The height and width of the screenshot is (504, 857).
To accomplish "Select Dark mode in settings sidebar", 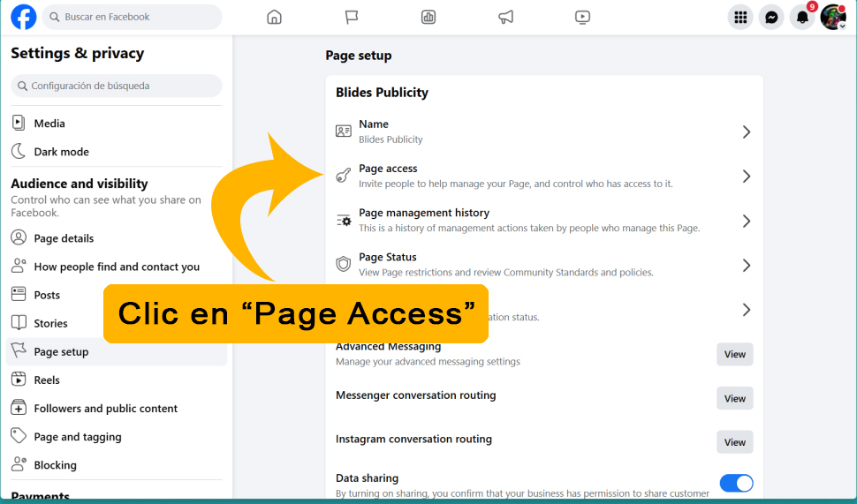I will coord(61,152).
